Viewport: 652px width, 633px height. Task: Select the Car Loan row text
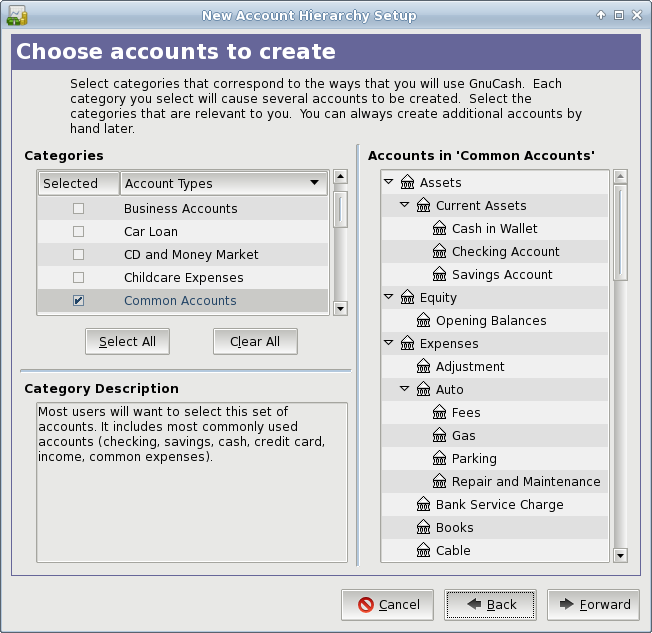click(151, 231)
